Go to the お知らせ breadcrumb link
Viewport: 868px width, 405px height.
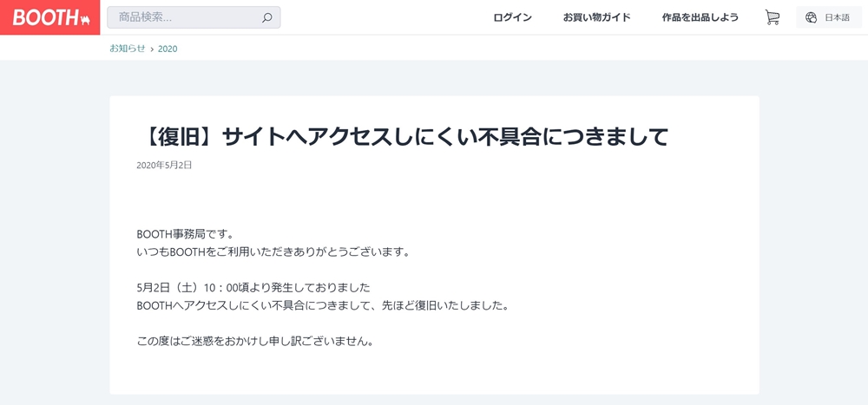coord(128,49)
